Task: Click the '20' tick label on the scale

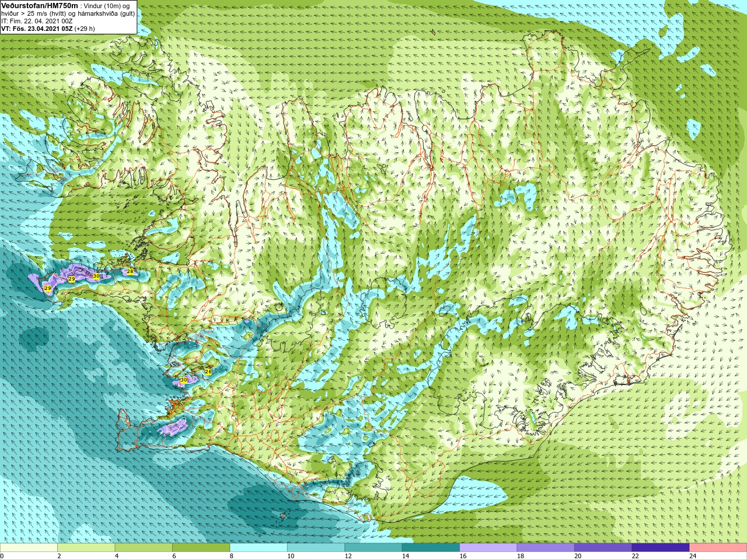Action: 578,556
